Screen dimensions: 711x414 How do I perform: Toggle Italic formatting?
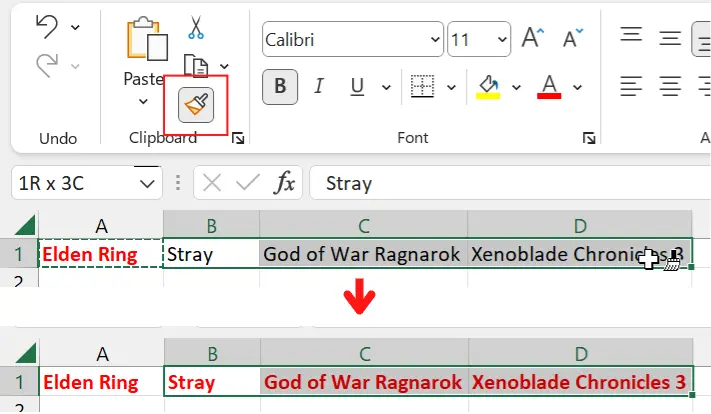[319, 86]
